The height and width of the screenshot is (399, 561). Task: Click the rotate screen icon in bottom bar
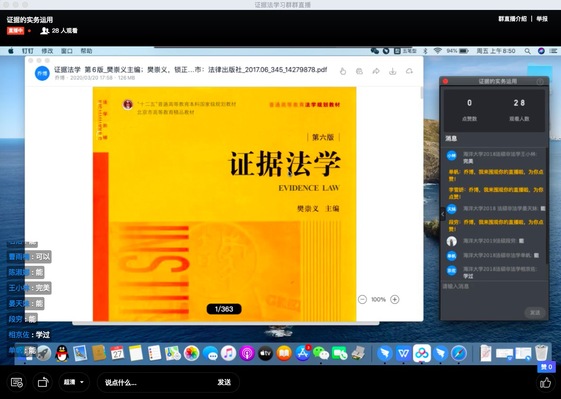coord(43,382)
